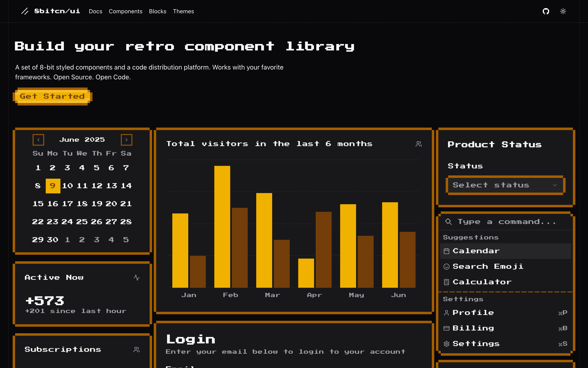Viewport: 588px width, 368px height.
Task: Click the calendar icon beside Calendar suggestion
Action: point(446,251)
